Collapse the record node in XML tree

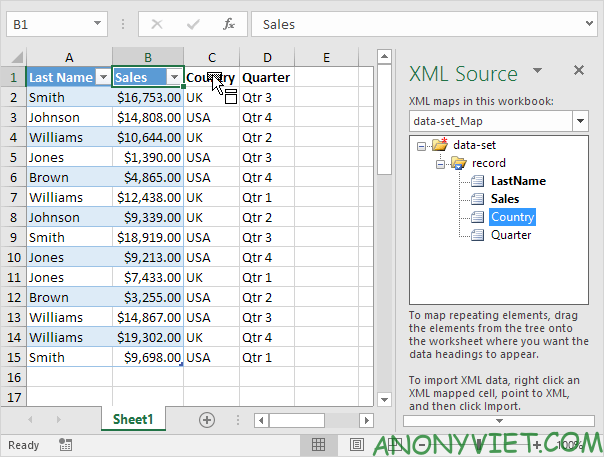tap(439, 163)
